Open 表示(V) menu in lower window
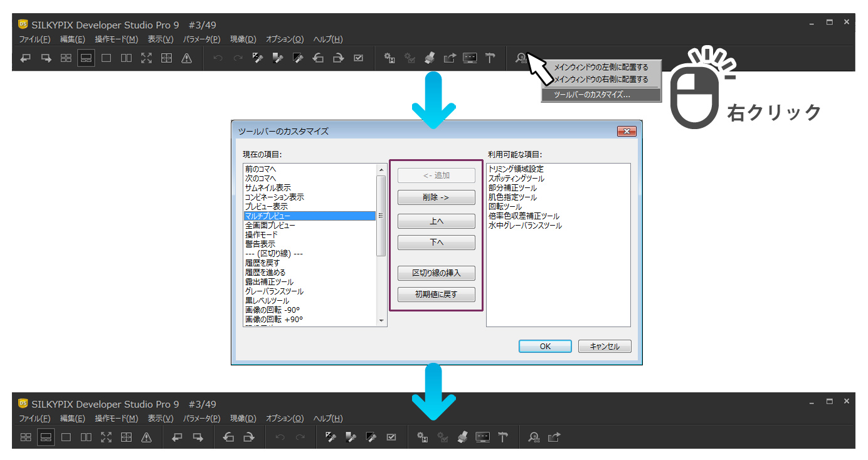 (160, 419)
